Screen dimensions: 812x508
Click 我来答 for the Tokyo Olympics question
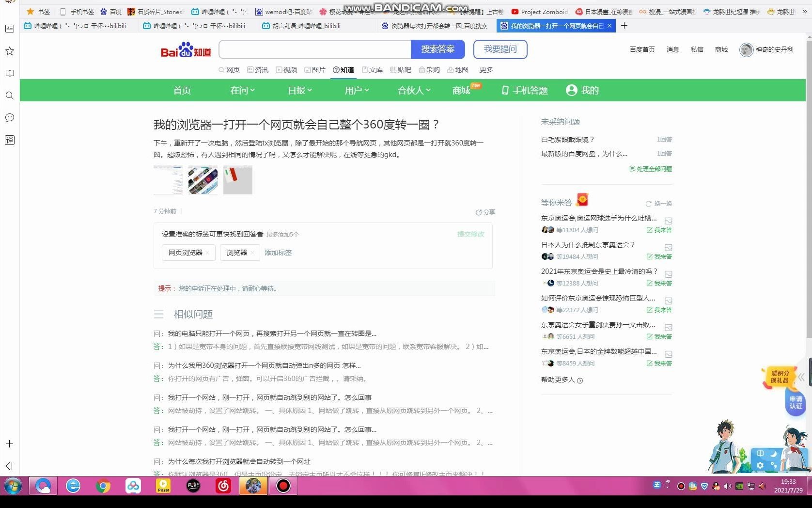click(x=660, y=230)
